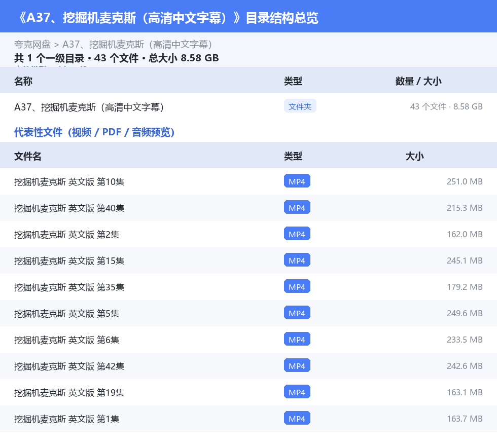Click the MP4 badge for 第1集

[297, 418]
